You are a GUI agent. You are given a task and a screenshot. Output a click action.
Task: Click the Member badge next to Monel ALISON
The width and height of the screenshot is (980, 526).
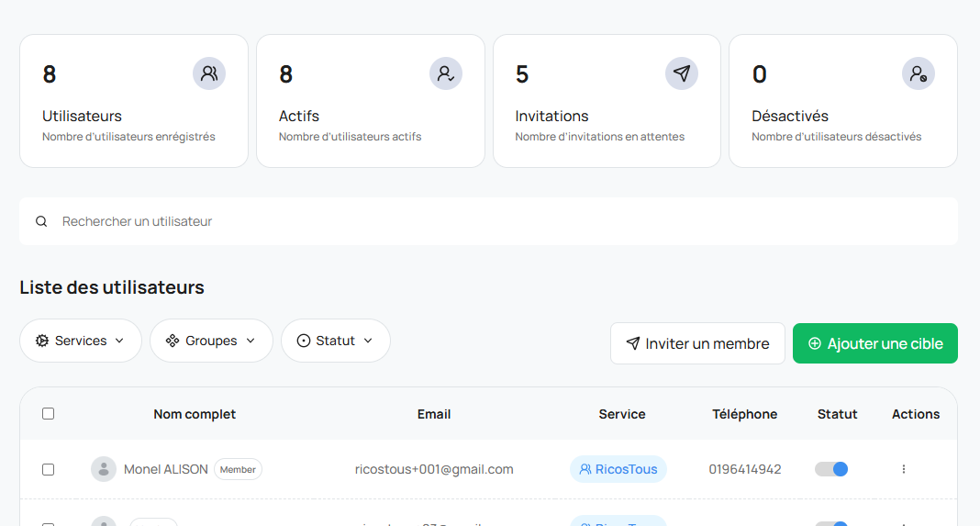(239, 469)
